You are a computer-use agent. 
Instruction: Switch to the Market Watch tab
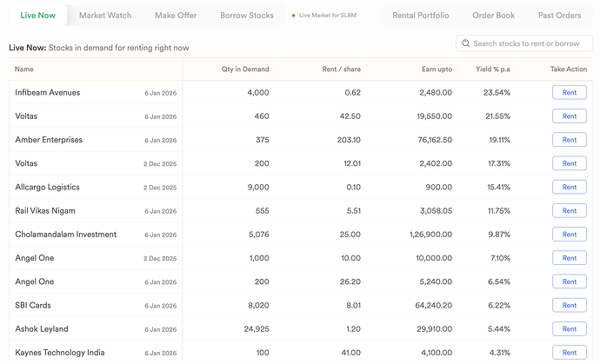(105, 16)
